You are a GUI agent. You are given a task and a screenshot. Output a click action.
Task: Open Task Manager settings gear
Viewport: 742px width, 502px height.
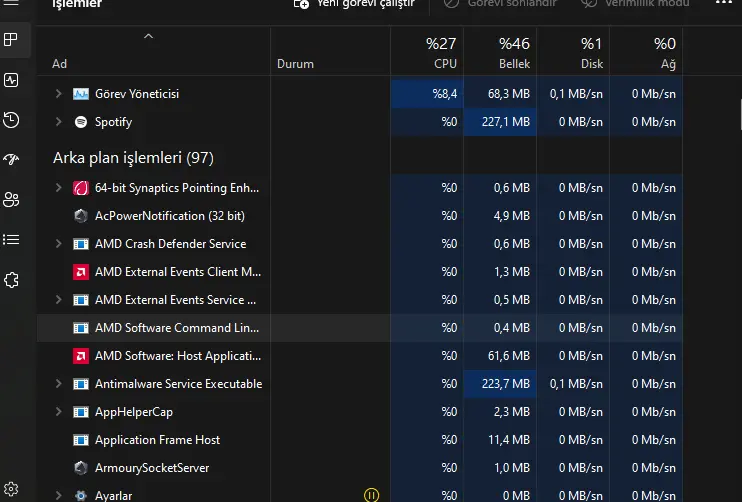pyautogui.click(x=11, y=489)
